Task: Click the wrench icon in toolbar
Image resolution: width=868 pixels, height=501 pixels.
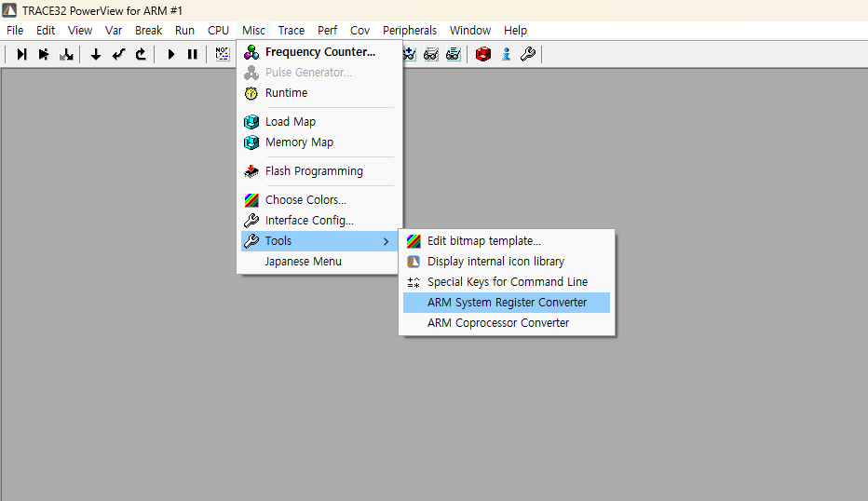Action: pos(528,55)
